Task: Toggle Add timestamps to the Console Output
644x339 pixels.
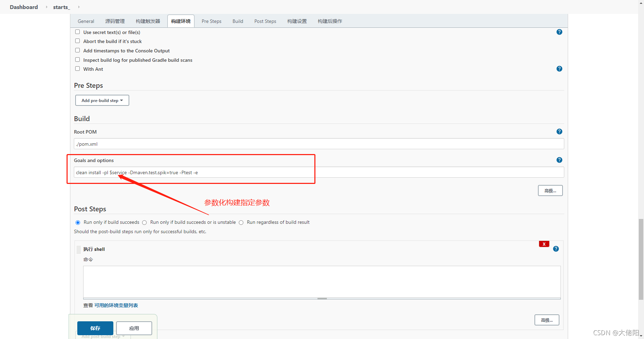Action: pos(78,50)
